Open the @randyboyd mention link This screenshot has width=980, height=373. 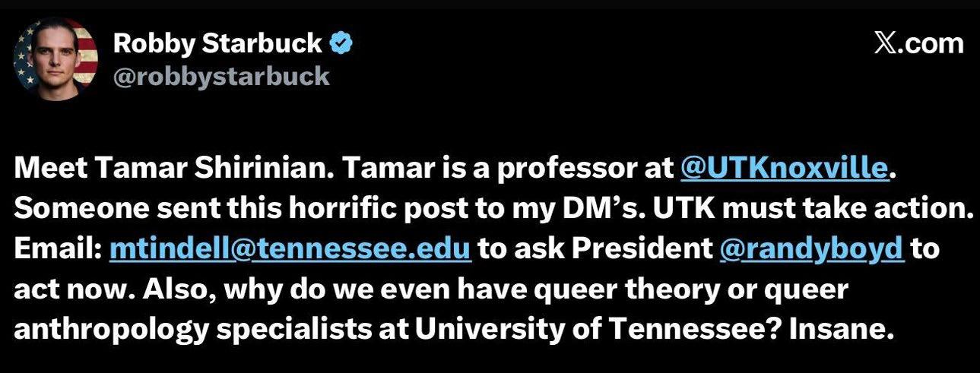pos(811,249)
